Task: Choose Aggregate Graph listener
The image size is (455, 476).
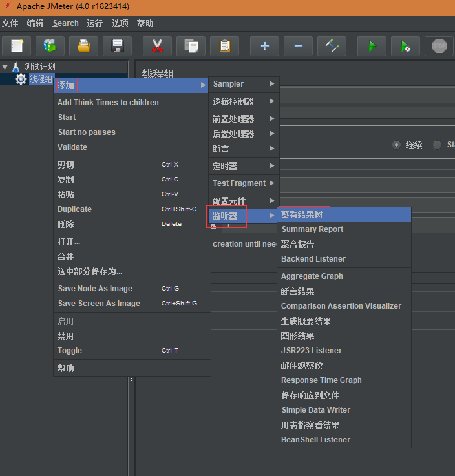Action: (344, 276)
